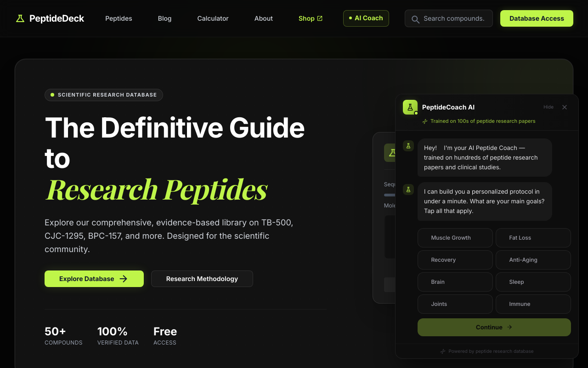This screenshot has width=588, height=368.
Task: Click the search magnifier icon
Action: click(x=415, y=19)
